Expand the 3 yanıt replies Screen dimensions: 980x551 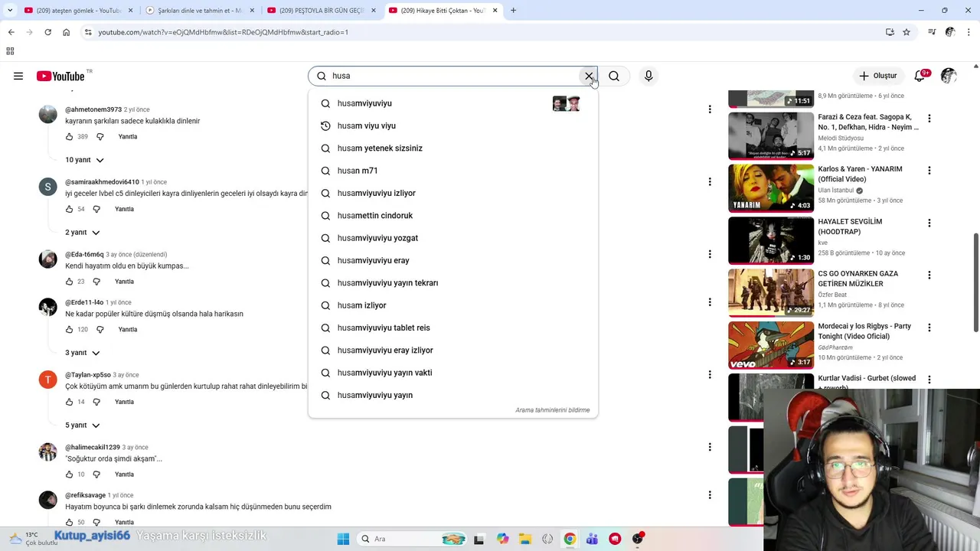tap(83, 353)
